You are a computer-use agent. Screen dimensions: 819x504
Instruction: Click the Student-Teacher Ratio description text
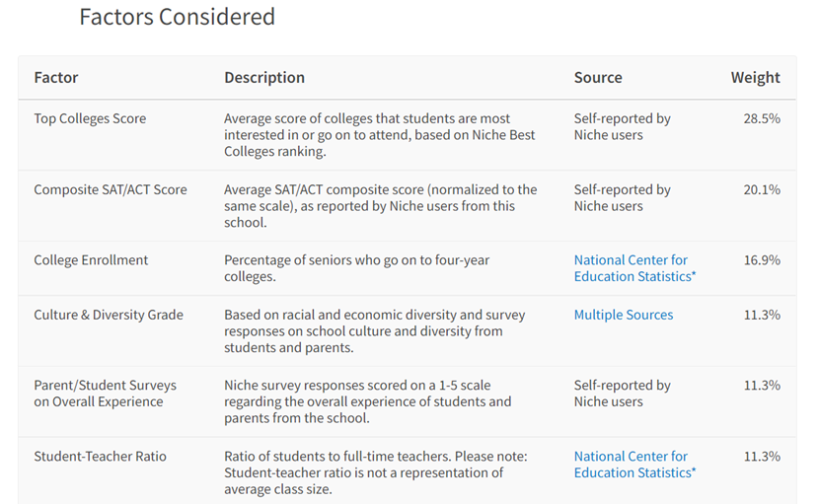click(x=376, y=472)
